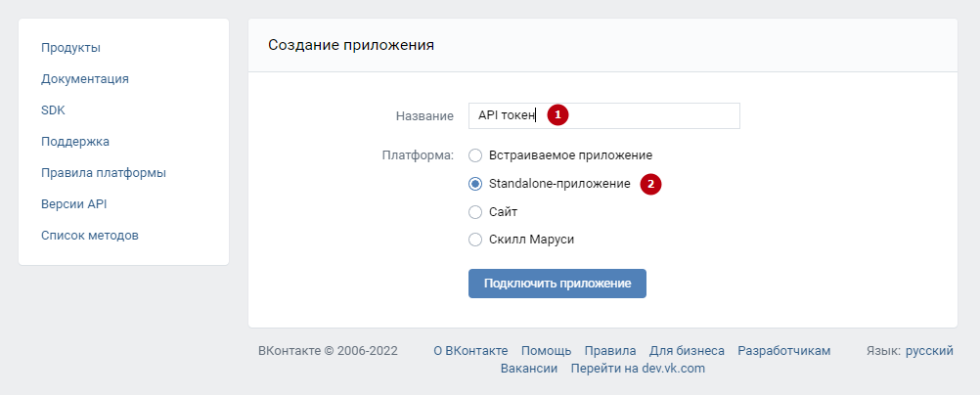Open Продукты in the sidebar
The image size is (980, 395).
[x=70, y=48]
